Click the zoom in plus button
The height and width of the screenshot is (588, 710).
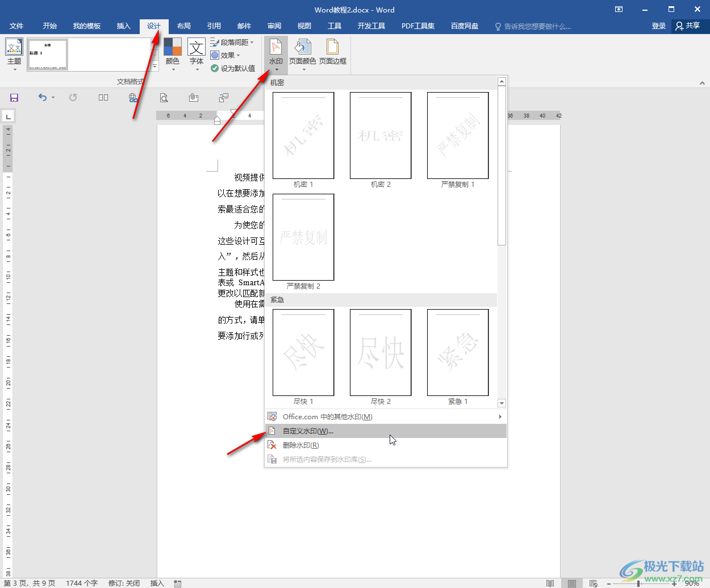pyautogui.click(x=674, y=583)
